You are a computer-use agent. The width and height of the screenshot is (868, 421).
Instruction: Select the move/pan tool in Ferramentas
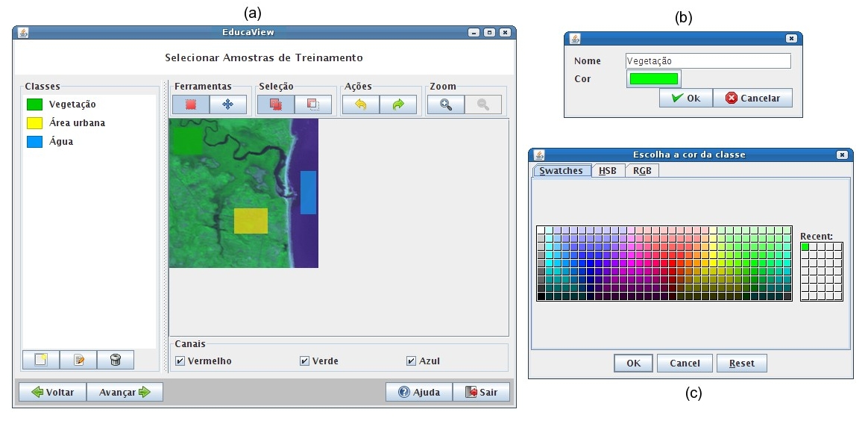coord(228,105)
